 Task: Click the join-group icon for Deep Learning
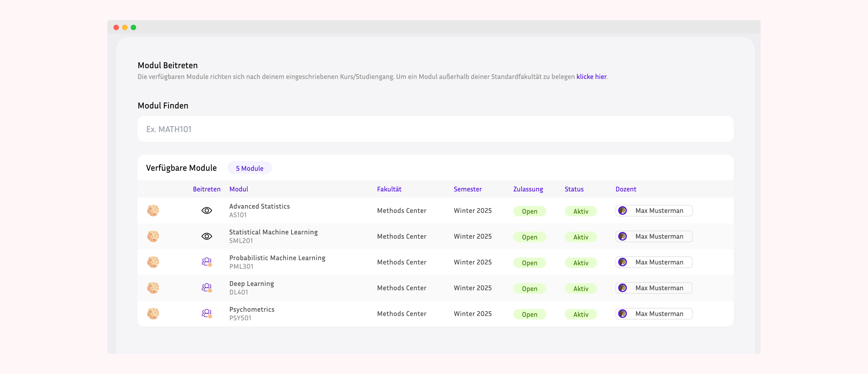(x=207, y=288)
